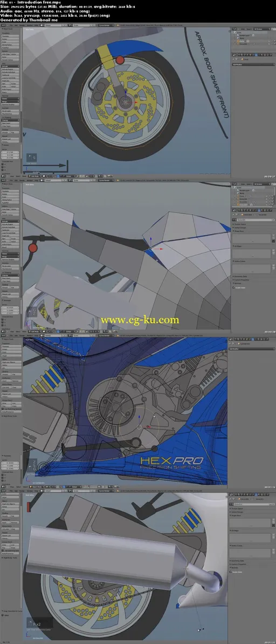276x644 pixels.
Task: Click Join button in exhaust frame tool shelf
Action: point(10,510)
